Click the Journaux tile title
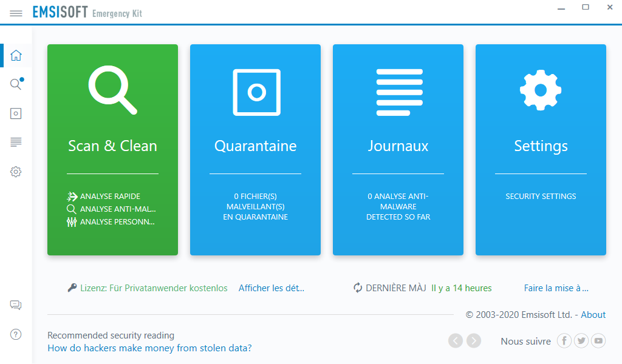The image size is (622, 364). (x=398, y=146)
